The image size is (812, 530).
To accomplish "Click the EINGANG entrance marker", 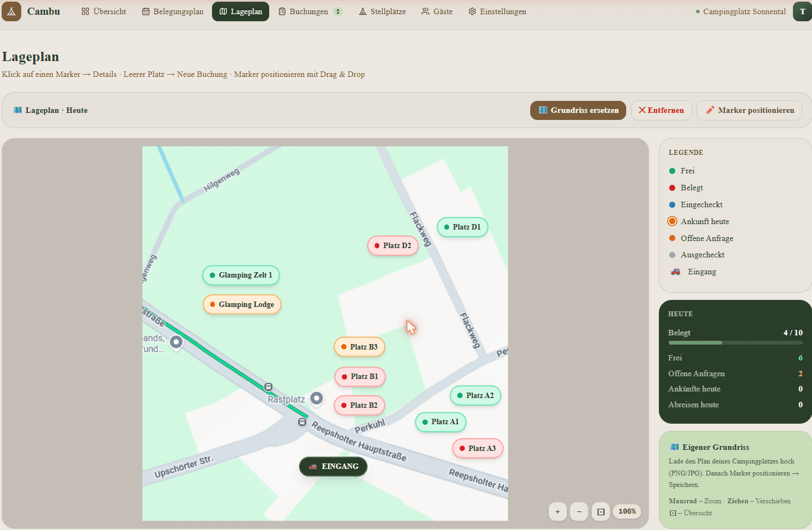I will 333,466.
